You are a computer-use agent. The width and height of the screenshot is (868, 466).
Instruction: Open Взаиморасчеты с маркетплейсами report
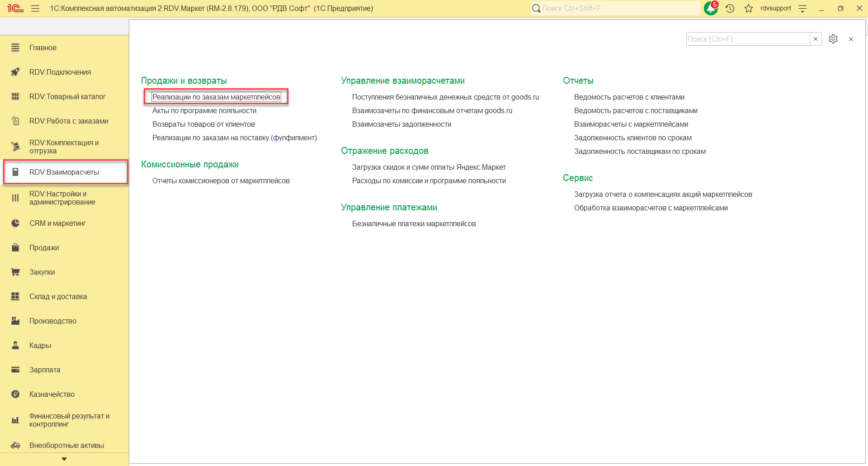tap(631, 124)
